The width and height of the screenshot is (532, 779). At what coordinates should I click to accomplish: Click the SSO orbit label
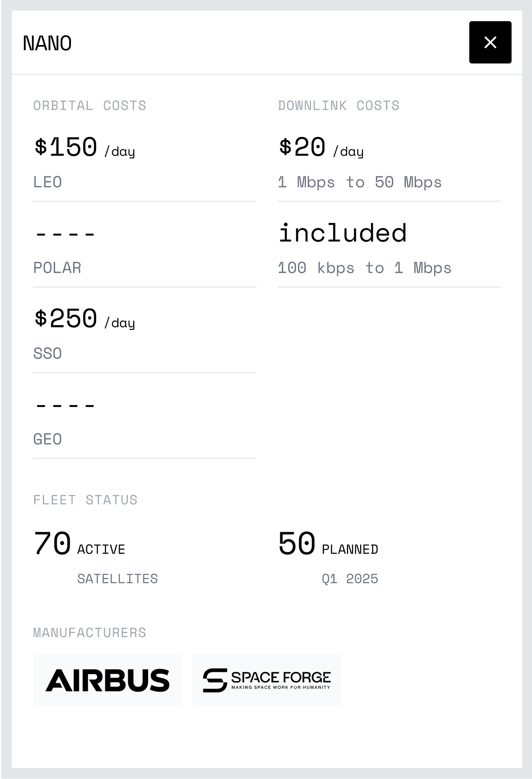tap(48, 354)
